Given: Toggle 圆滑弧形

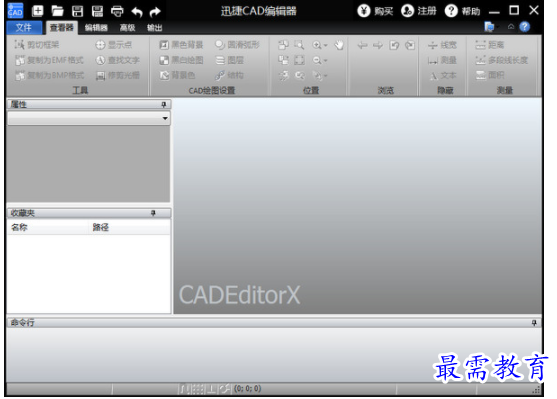Looking at the screenshot, I should 237,45.
